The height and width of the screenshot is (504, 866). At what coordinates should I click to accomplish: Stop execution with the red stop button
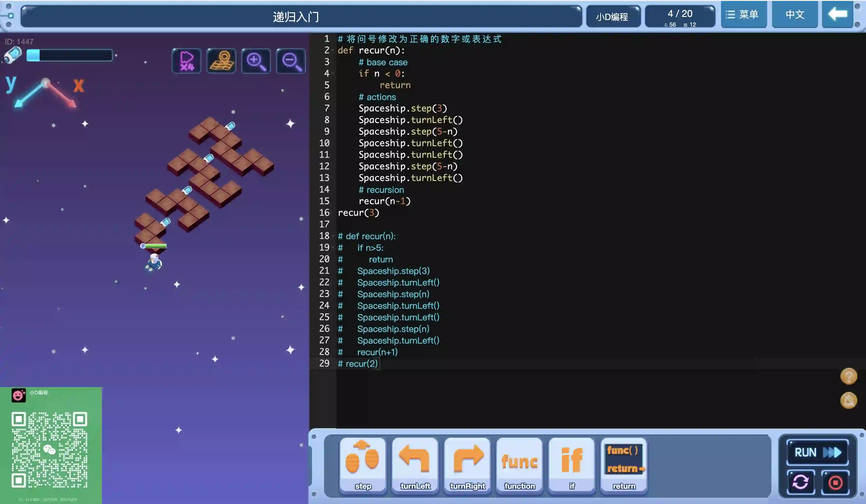click(x=835, y=482)
